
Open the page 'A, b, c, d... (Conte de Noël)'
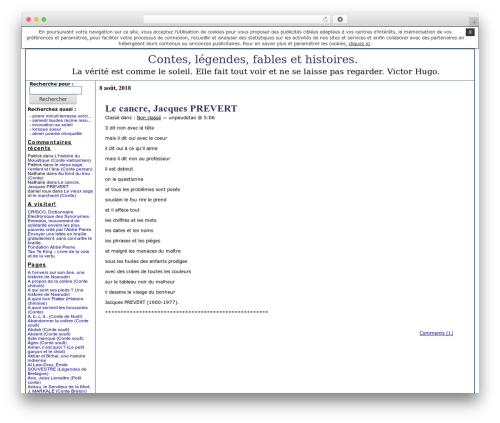55,316
